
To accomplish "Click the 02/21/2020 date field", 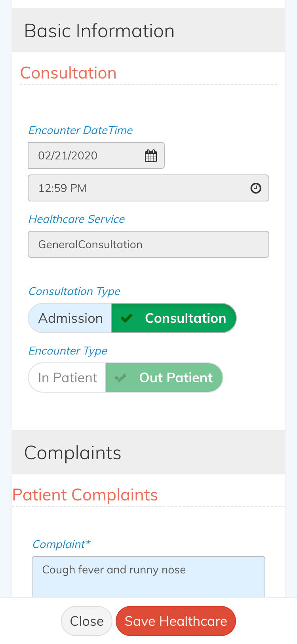I will (87, 155).
